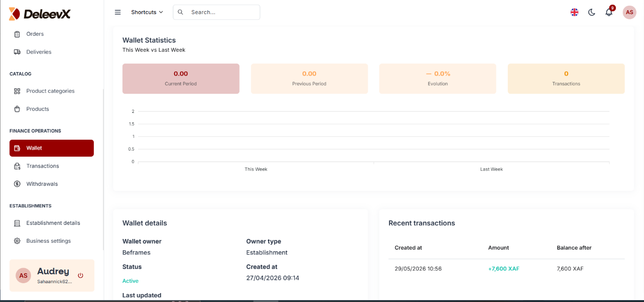
Task: Select the Previous Period stat card
Action: click(309, 79)
